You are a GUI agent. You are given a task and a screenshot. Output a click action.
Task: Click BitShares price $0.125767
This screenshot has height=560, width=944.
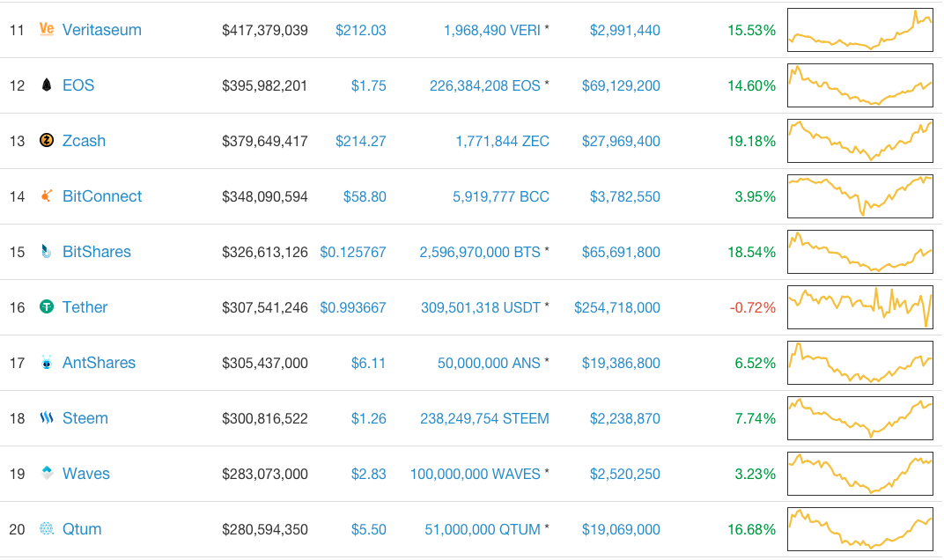pyautogui.click(x=353, y=252)
